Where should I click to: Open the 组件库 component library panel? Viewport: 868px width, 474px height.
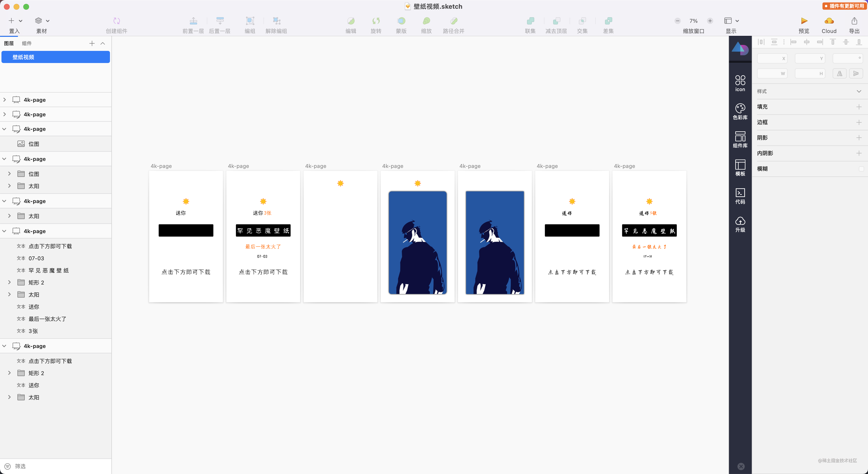click(x=740, y=140)
